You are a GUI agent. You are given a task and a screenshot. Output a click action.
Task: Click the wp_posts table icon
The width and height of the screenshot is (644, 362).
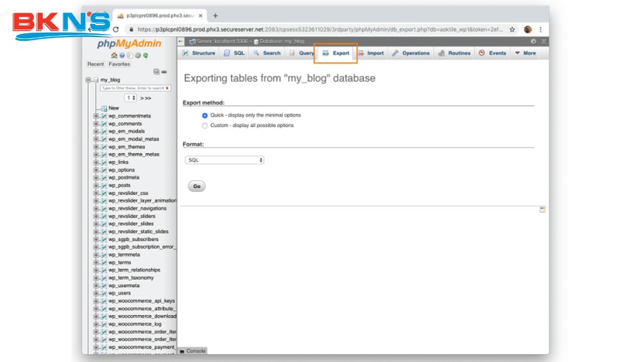point(104,185)
